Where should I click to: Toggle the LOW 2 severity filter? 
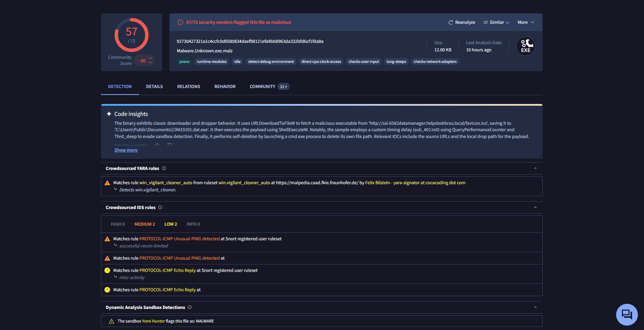[x=171, y=224]
